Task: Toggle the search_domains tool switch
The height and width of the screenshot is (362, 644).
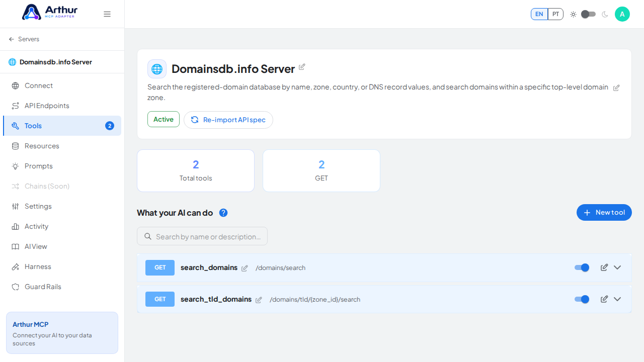Action: point(582,267)
